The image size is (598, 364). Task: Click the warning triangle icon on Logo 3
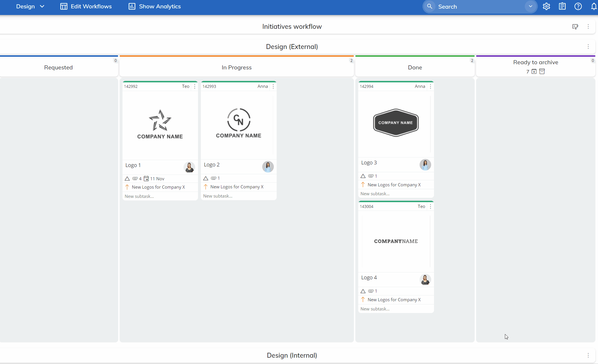pos(363,176)
